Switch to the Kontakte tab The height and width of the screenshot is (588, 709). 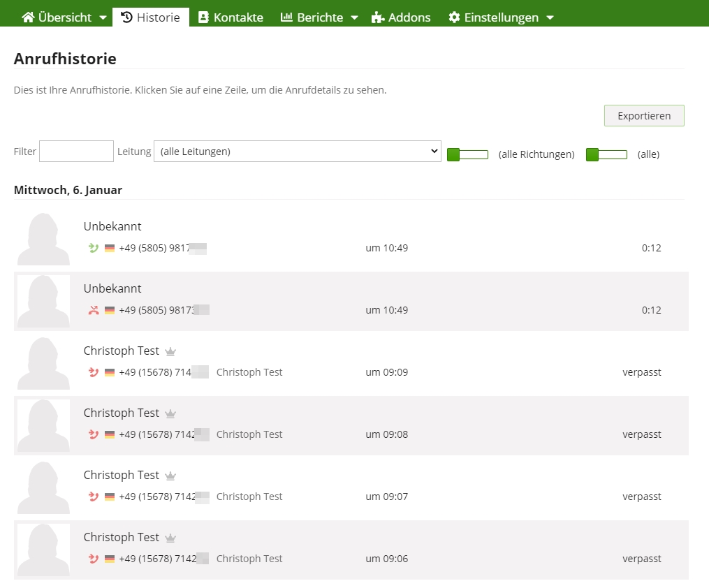point(231,17)
